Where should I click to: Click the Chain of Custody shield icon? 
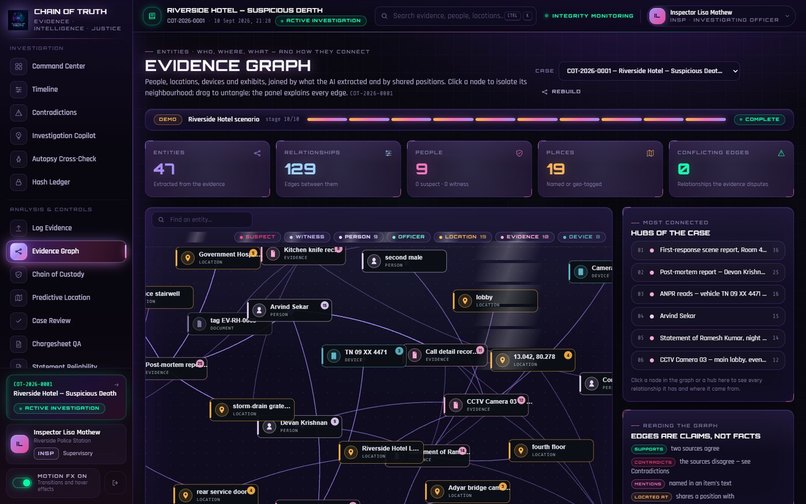pos(19,274)
